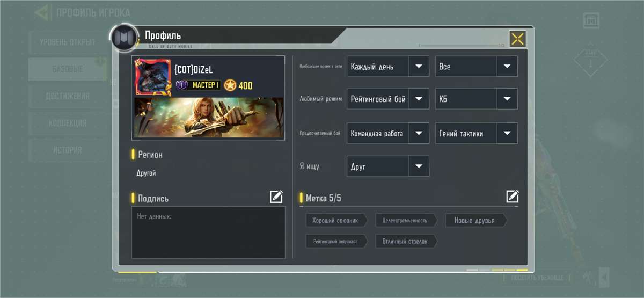Click the Мастер I rank label

coord(205,85)
